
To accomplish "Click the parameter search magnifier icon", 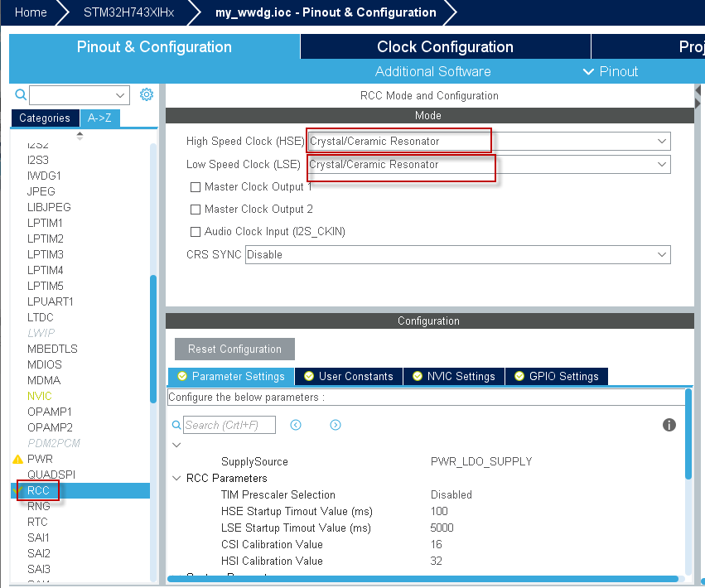I will click(x=176, y=425).
